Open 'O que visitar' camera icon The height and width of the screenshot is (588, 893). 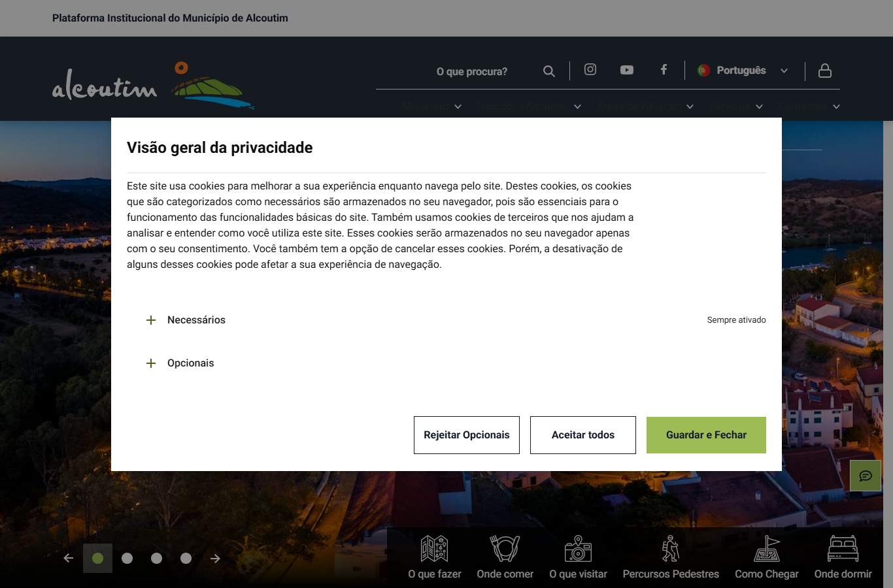tap(579, 549)
